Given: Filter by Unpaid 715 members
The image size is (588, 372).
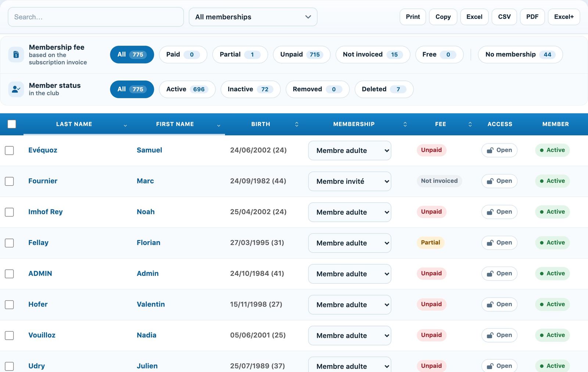Looking at the screenshot, I should click(x=302, y=54).
